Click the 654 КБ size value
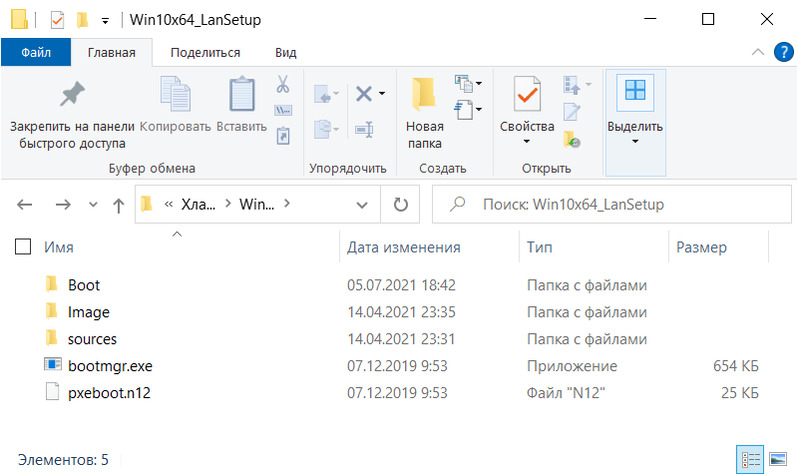Screen dimensions: 798x475 (735, 366)
